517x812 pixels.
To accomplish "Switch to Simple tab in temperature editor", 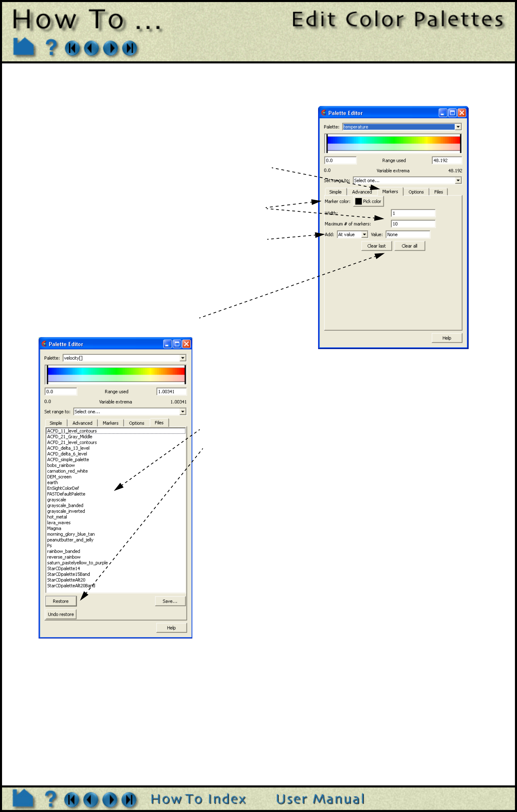I will click(x=335, y=192).
